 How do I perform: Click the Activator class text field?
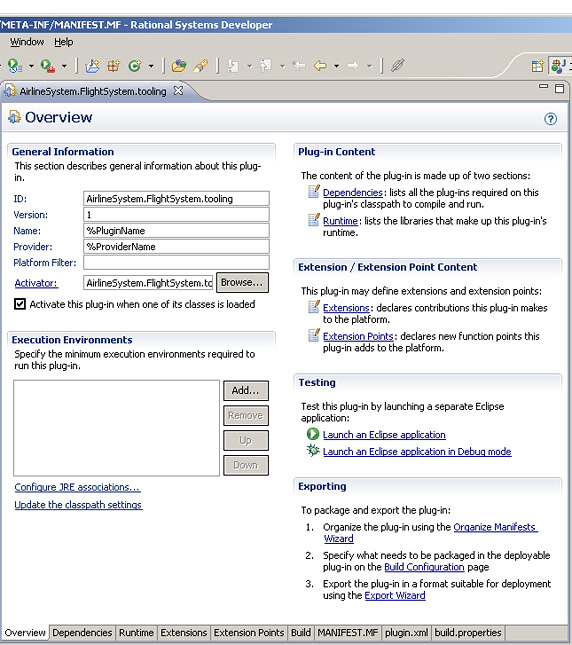(x=148, y=283)
